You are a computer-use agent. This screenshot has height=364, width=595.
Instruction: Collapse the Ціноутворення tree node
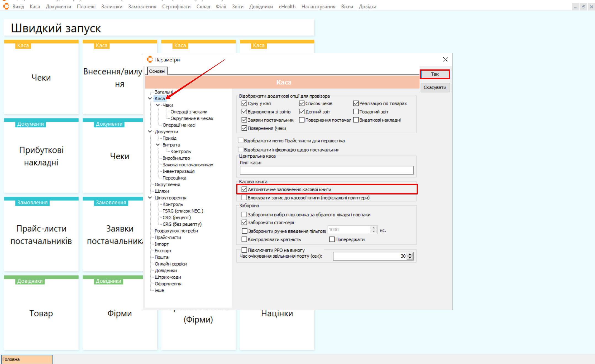pos(150,198)
